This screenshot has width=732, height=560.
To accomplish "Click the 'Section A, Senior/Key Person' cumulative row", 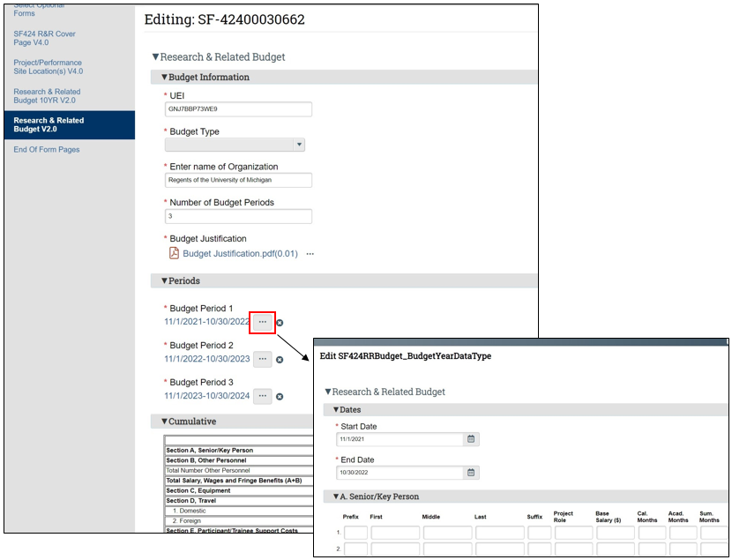I will tap(239, 451).
